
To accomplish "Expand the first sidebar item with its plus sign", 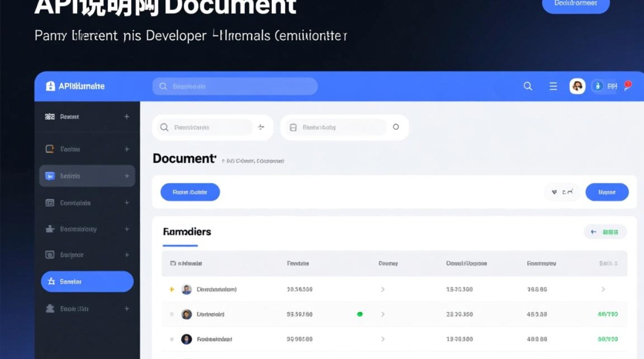I will coord(126,116).
